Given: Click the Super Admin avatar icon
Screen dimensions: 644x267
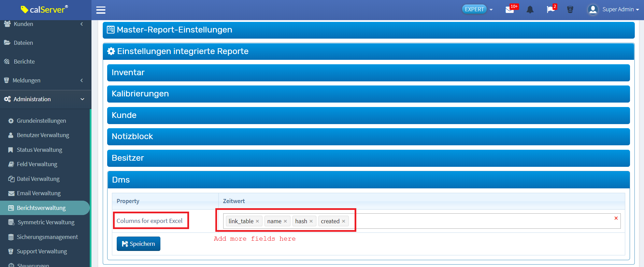Looking at the screenshot, I should point(593,10).
